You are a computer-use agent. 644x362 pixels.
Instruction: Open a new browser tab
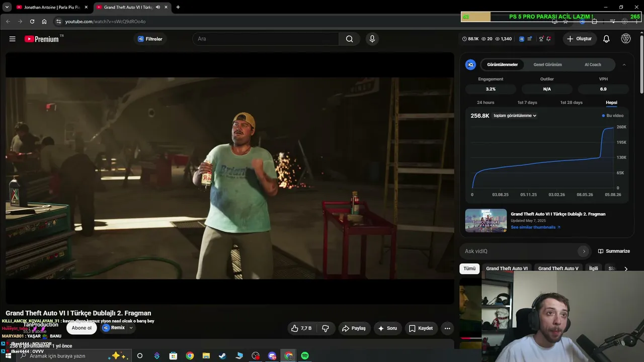(178, 7)
